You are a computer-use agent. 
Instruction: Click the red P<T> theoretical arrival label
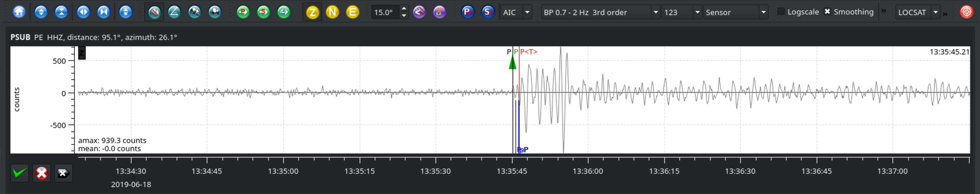pos(529,52)
